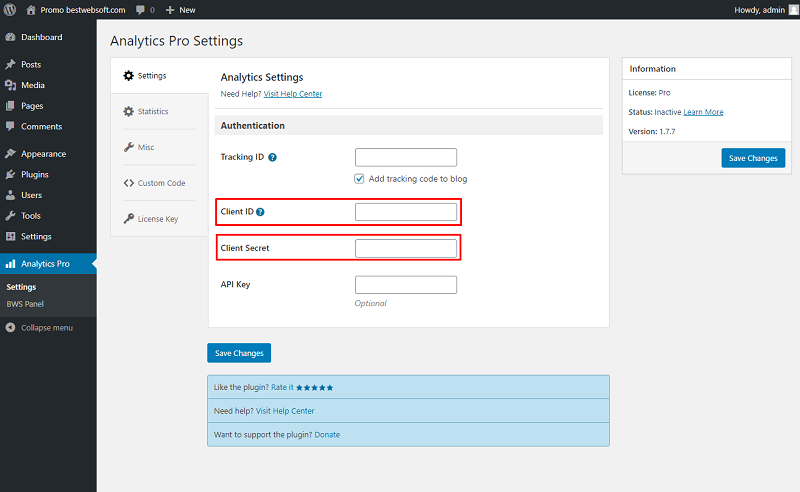Image resolution: width=800 pixels, height=492 pixels.
Task: Click the Analytics Pro bar chart icon
Action: 10,263
